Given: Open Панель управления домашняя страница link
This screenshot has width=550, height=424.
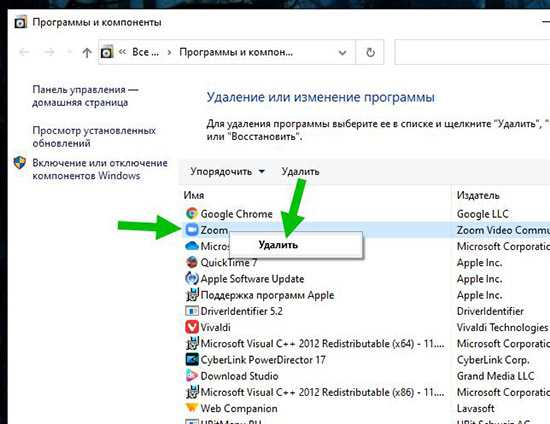Looking at the screenshot, I should click(85, 96).
